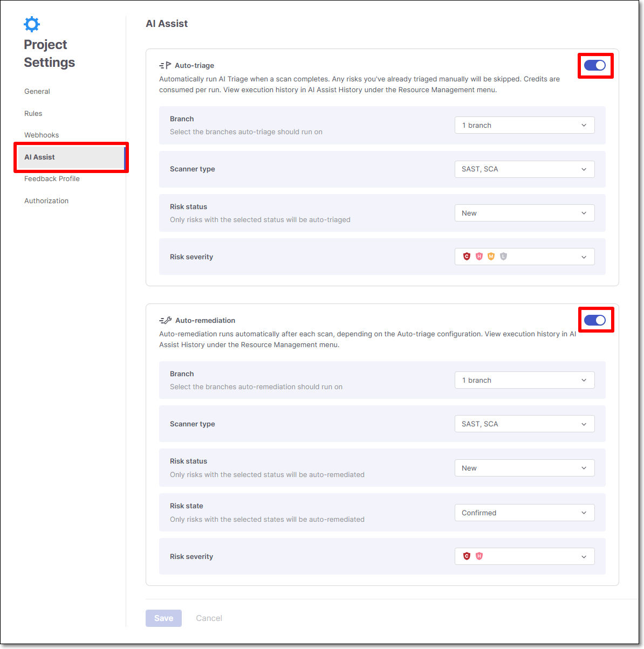The height and width of the screenshot is (649, 644).
Task: Click 'Only risks with the selected states will be auto-remediated'
Action: [267, 520]
